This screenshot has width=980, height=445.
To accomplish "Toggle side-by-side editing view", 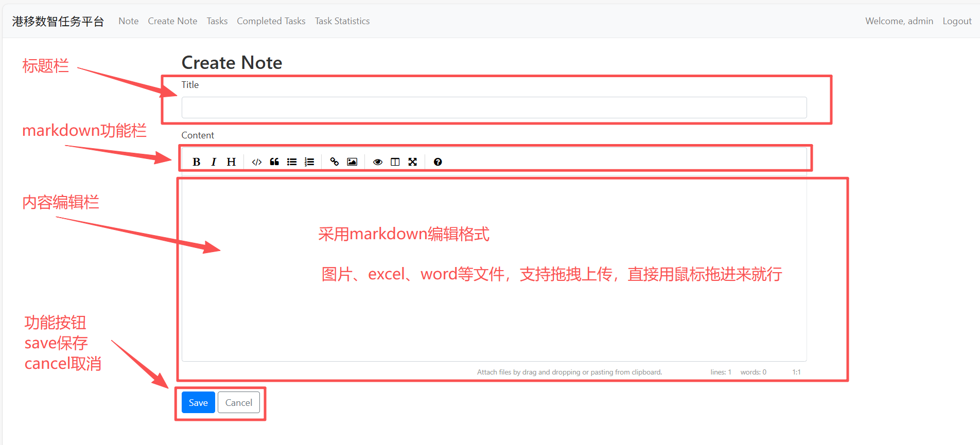I will coord(395,162).
